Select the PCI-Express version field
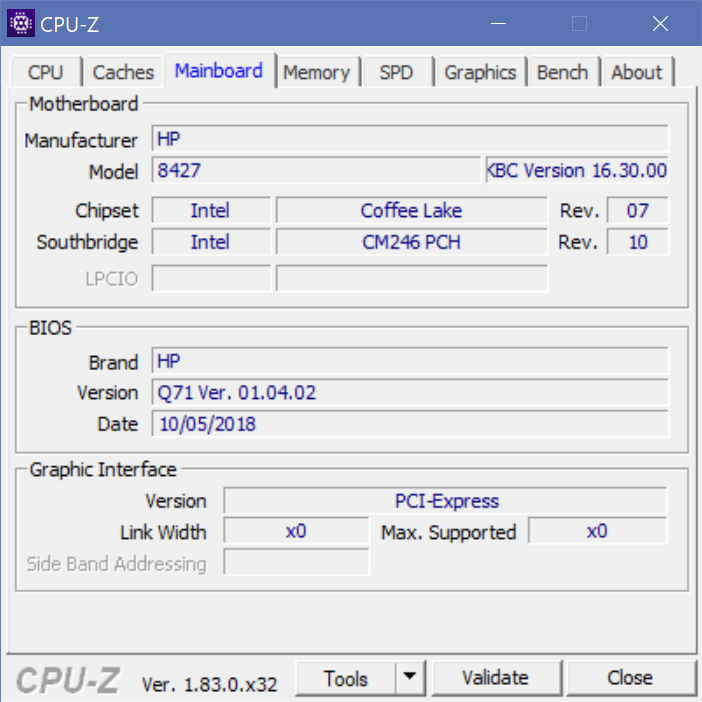 (445, 501)
